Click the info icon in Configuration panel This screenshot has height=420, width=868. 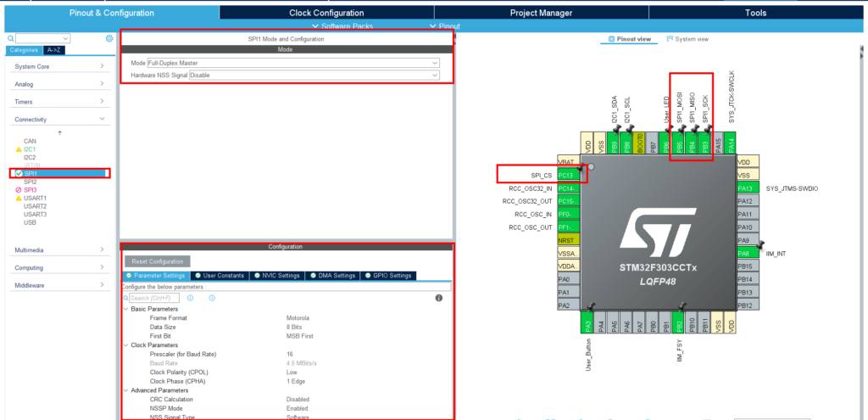pyautogui.click(x=439, y=298)
